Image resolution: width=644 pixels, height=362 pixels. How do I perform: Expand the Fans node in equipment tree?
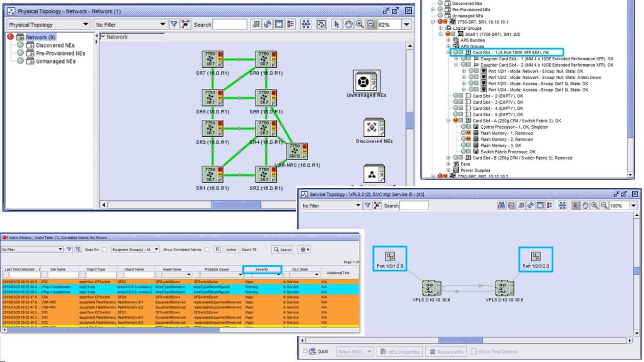[448, 164]
